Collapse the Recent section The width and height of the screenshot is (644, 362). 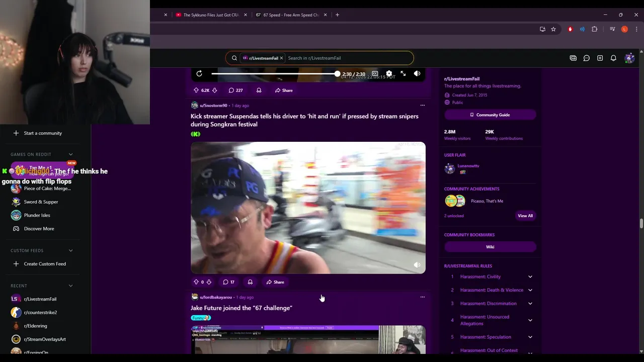(70, 286)
